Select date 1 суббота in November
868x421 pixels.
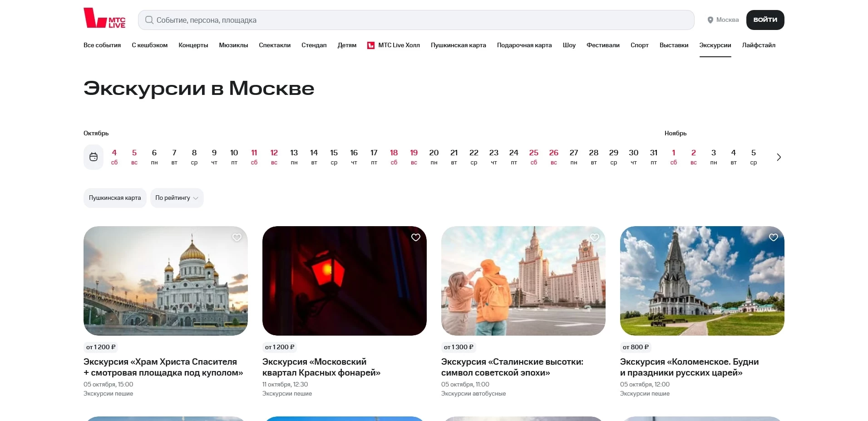pos(674,157)
